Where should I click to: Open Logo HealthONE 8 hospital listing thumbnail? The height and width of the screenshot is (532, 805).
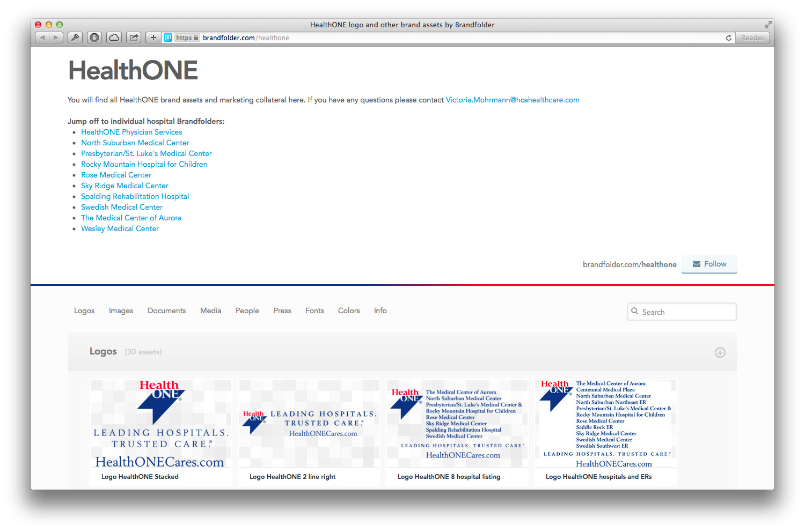click(457, 424)
